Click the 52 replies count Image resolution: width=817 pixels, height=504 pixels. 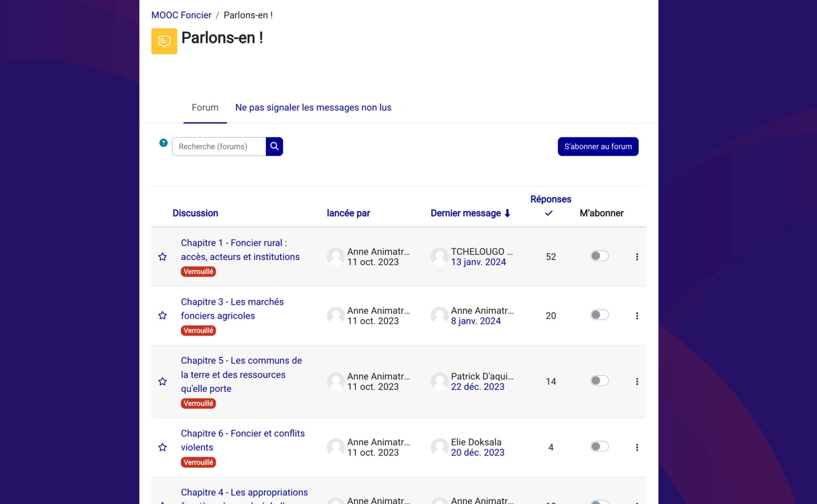[x=551, y=257]
